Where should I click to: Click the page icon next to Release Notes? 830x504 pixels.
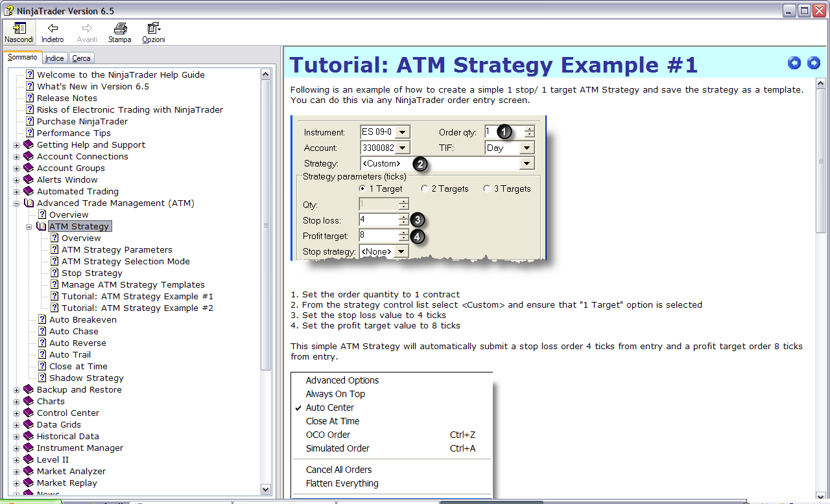(x=30, y=98)
